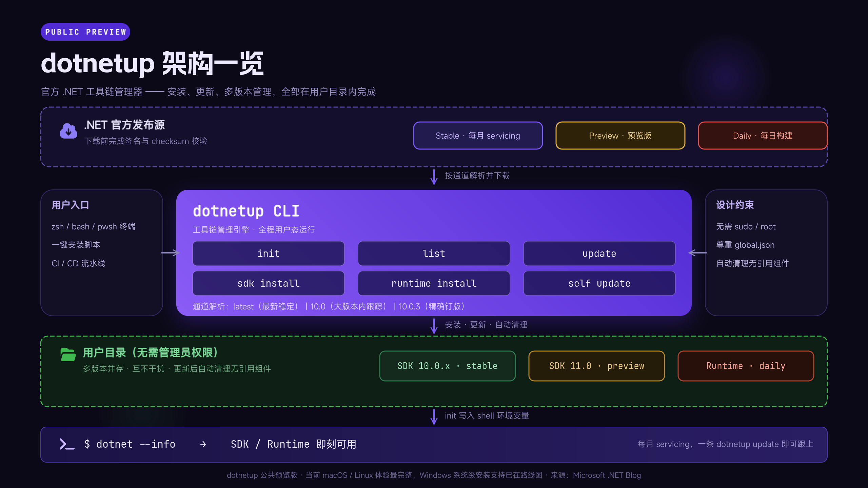Pick the Daily · 每日构建 channel
The height and width of the screenshot is (488, 868).
pyautogui.click(x=763, y=136)
